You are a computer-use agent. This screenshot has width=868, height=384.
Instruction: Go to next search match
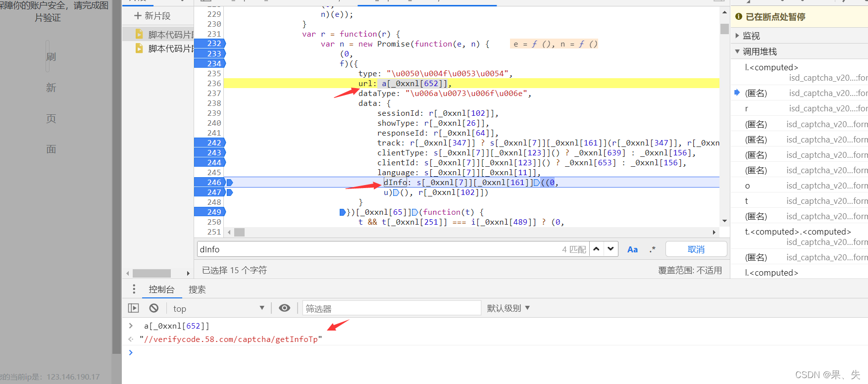point(611,249)
